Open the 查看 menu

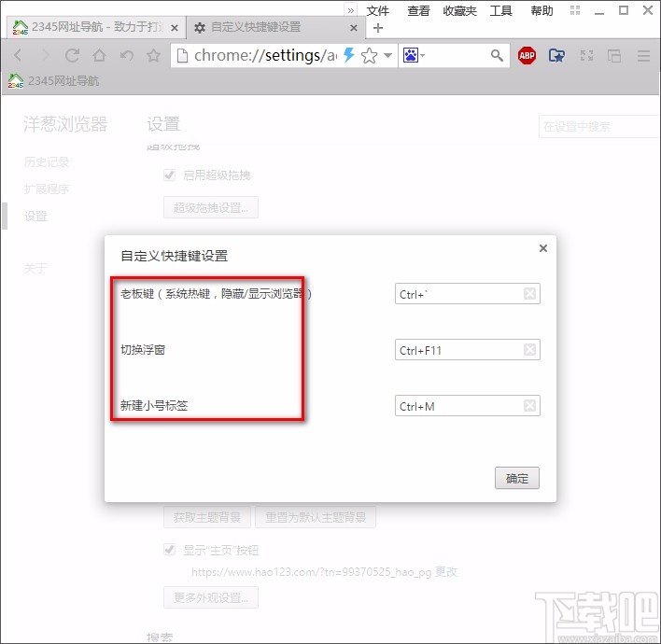[418, 10]
